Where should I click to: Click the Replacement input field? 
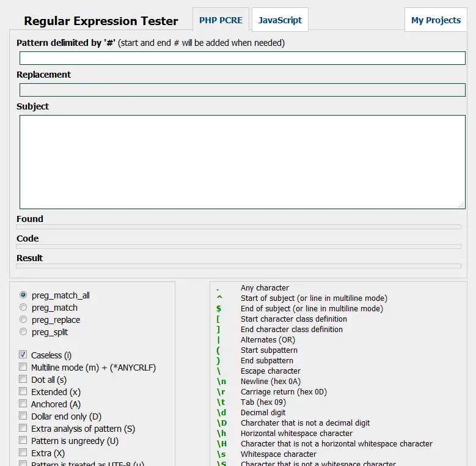(242, 90)
